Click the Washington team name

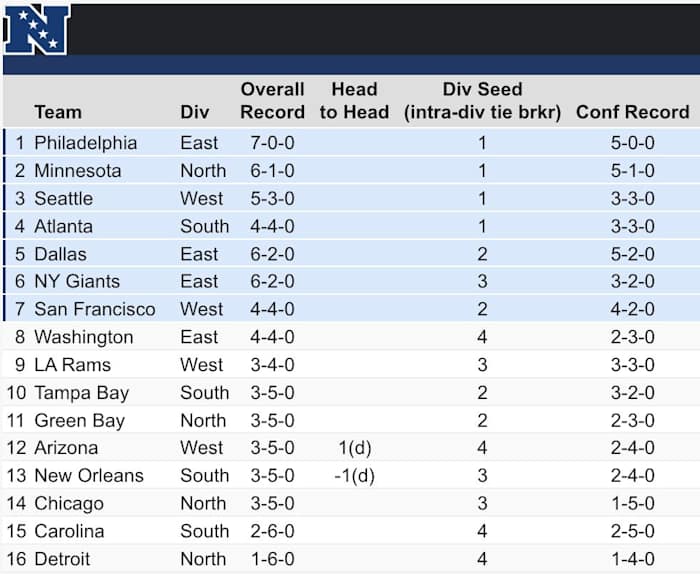83,337
